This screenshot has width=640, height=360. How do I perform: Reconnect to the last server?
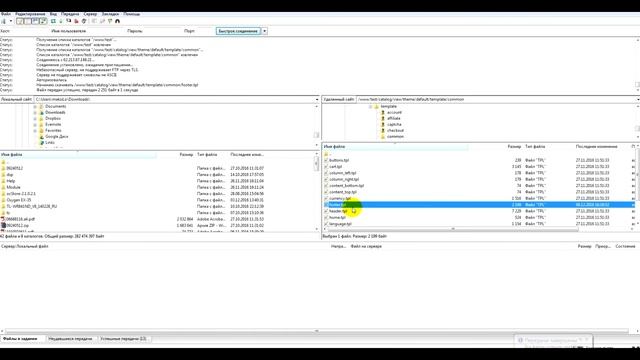(x=84, y=21)
